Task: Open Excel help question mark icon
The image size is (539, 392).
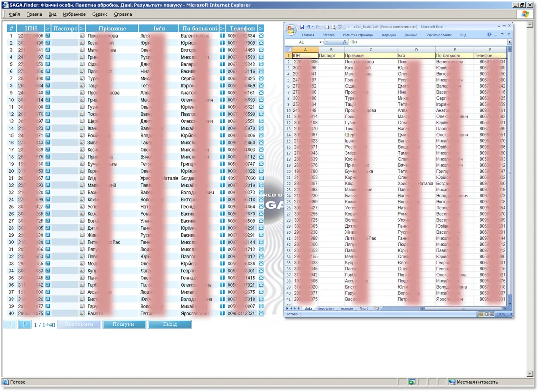Action: (489, 35)
